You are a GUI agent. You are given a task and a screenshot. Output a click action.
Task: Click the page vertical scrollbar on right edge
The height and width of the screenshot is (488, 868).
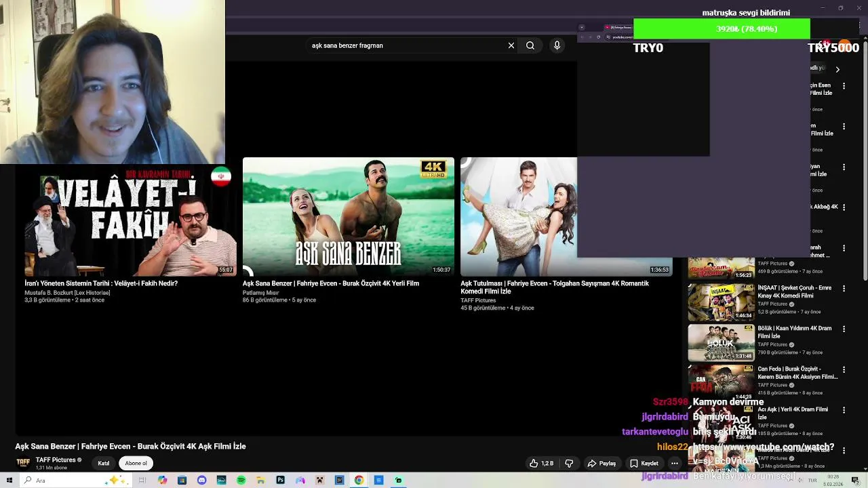pyautogui.click(x=864, y=159)
